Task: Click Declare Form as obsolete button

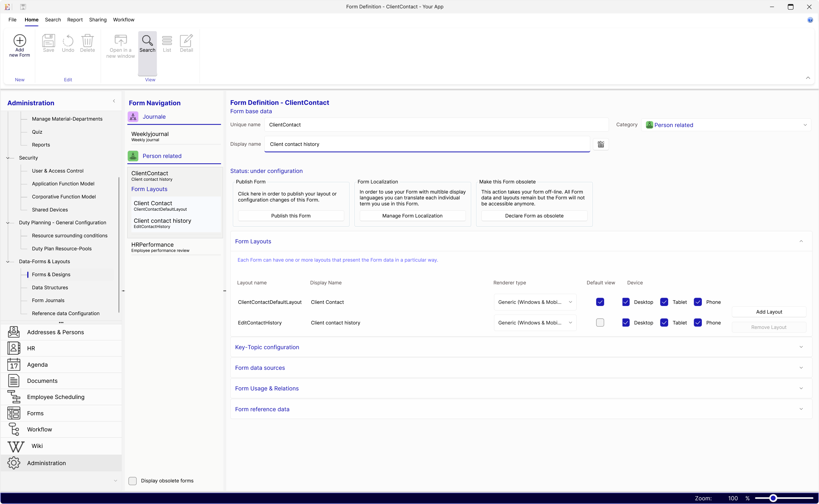Action: 534,216
